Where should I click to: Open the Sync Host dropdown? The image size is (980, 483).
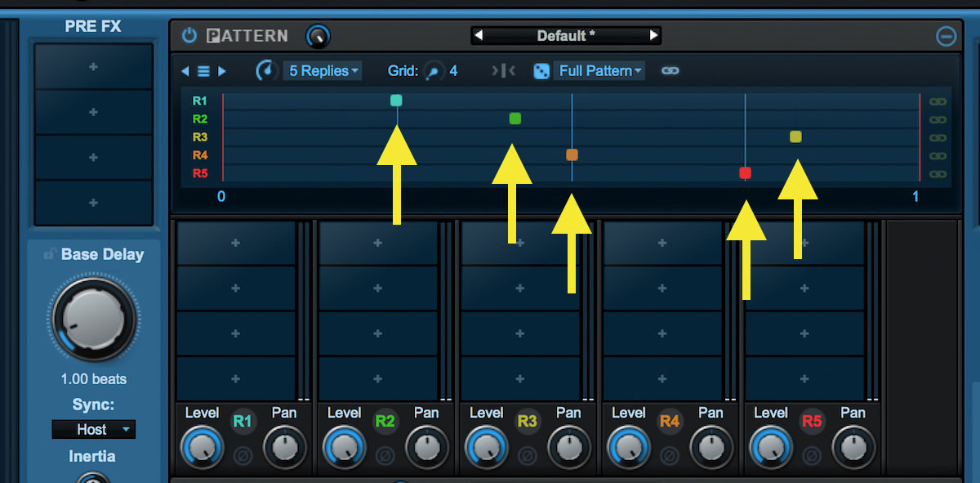pos(93,429)
